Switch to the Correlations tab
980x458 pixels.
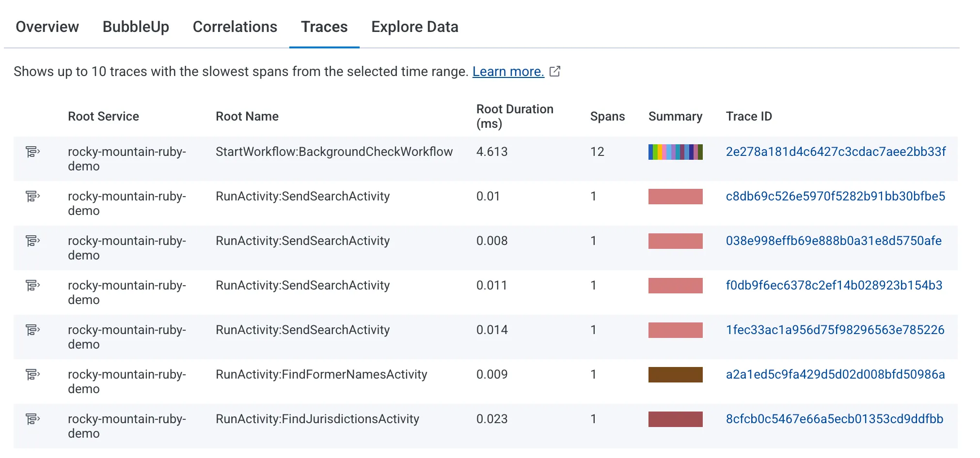click(235, 27)
